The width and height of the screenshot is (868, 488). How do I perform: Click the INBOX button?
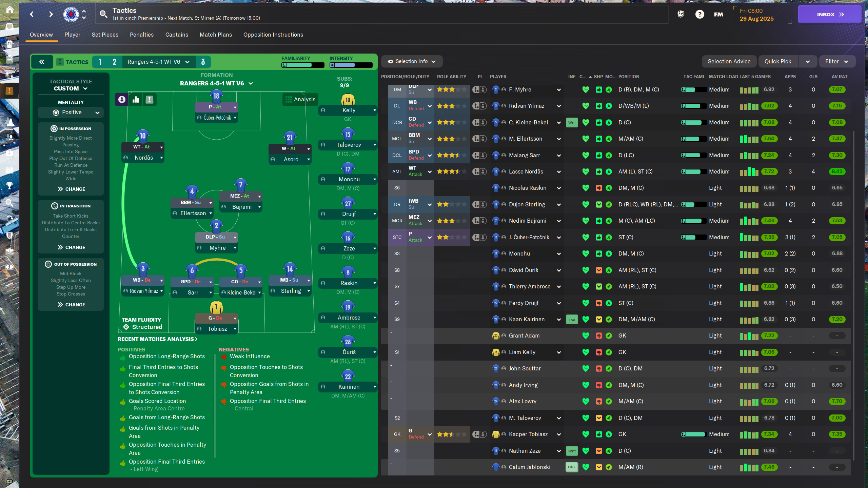point(829,14)
